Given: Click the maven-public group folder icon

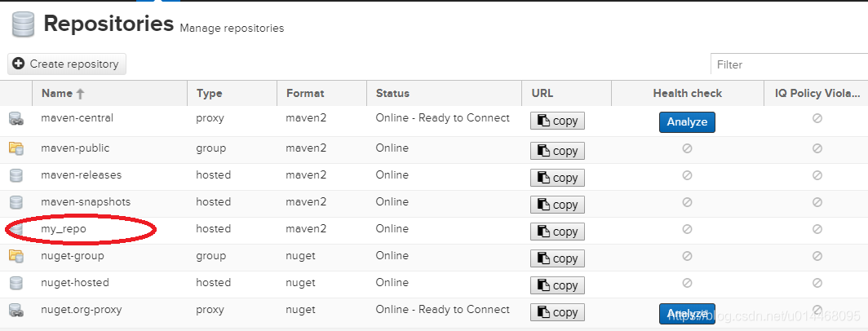Looking at the screenshot, I should coord(16,148).
